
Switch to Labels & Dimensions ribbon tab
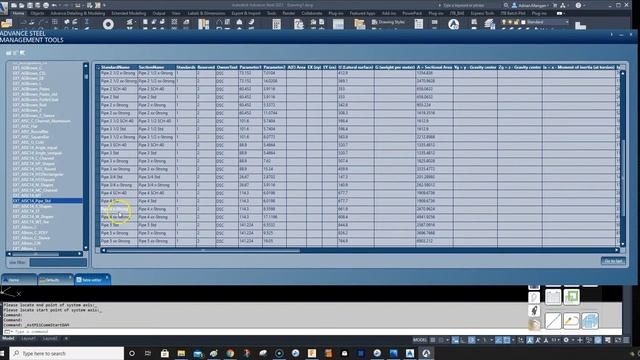point(206,13)
